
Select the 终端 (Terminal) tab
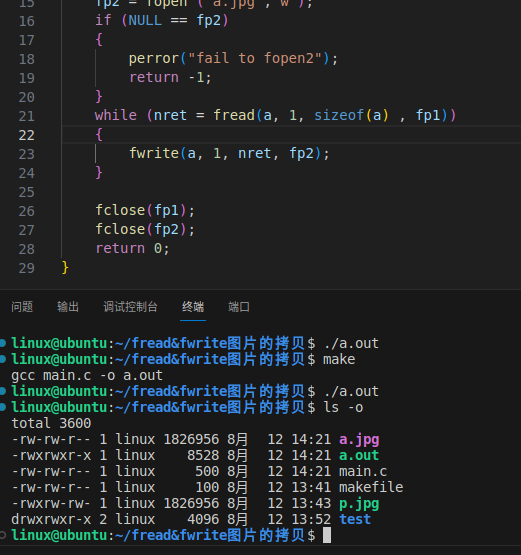pyautogui.click(x=193, y=307)
